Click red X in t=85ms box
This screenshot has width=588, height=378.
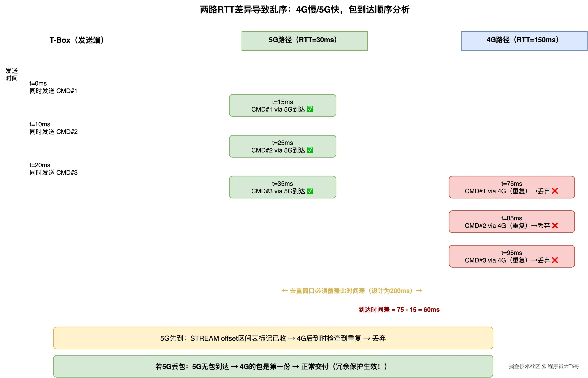click(x=555, y=226)
